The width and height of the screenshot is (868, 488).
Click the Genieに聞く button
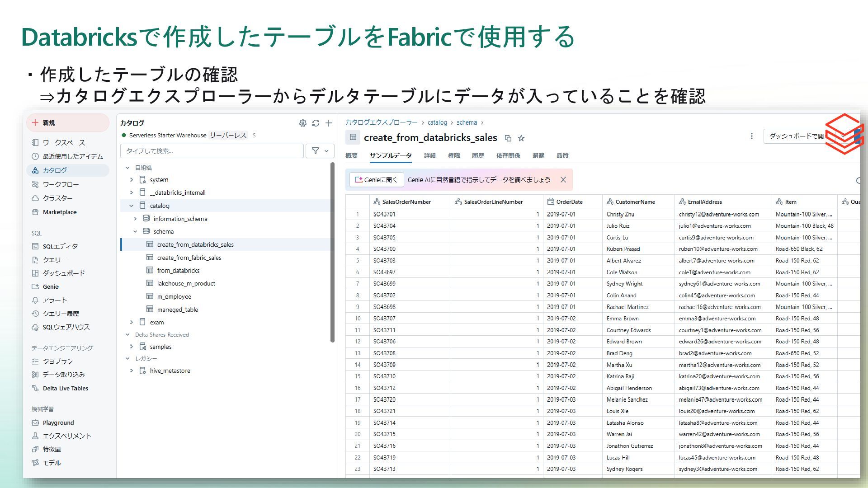(x=376, y=180)
